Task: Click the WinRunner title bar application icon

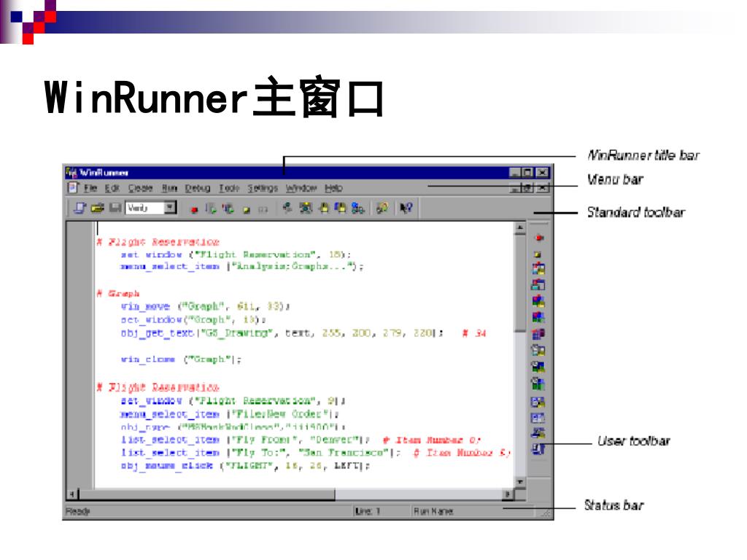Action: click(x=71, y=172)
